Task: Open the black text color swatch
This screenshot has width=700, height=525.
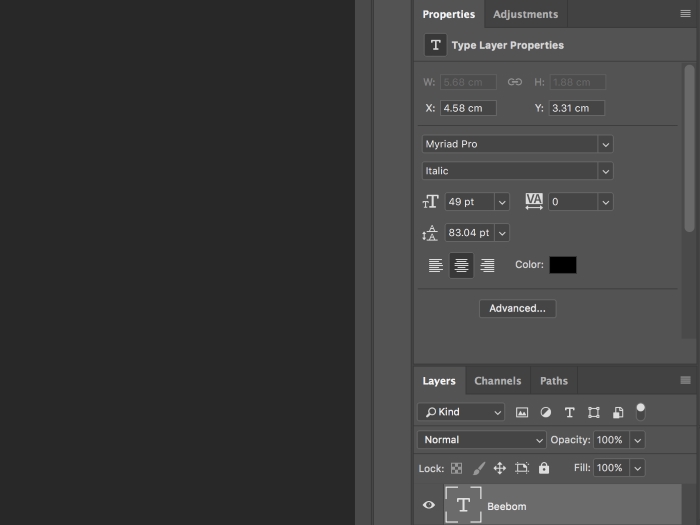Action: [562, 265]
